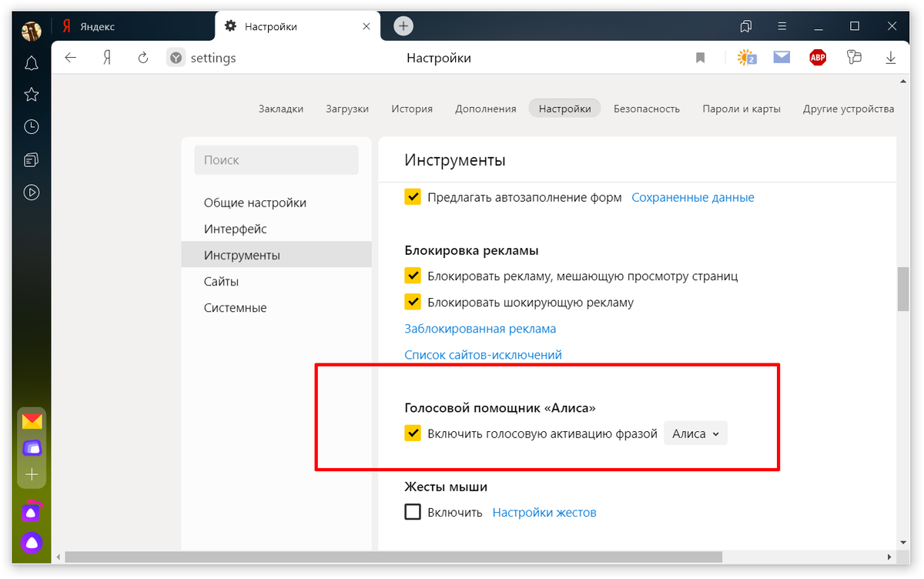924x579 pixels.
Task: Toggle blocking shocking ads checkbox
Action: tap(413, 302)
